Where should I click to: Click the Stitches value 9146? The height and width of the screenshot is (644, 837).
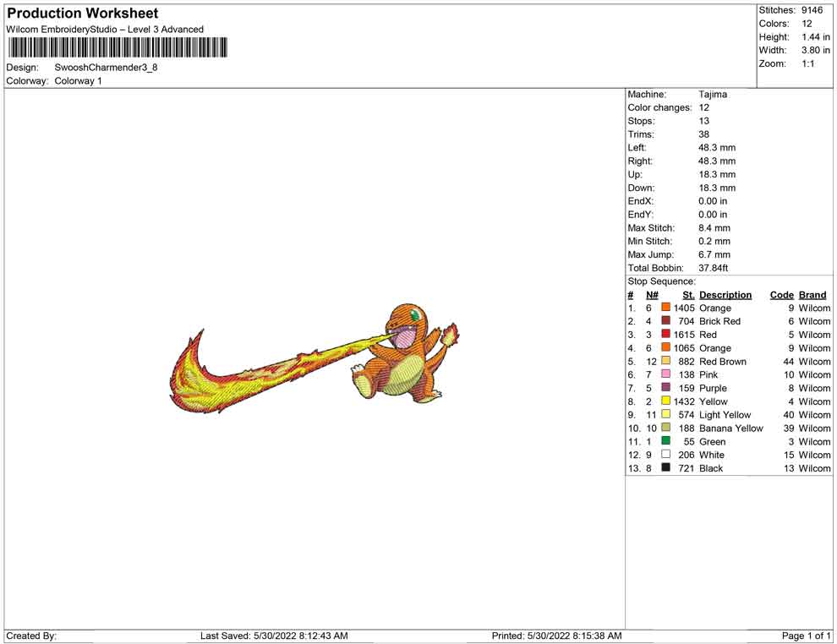812,10
